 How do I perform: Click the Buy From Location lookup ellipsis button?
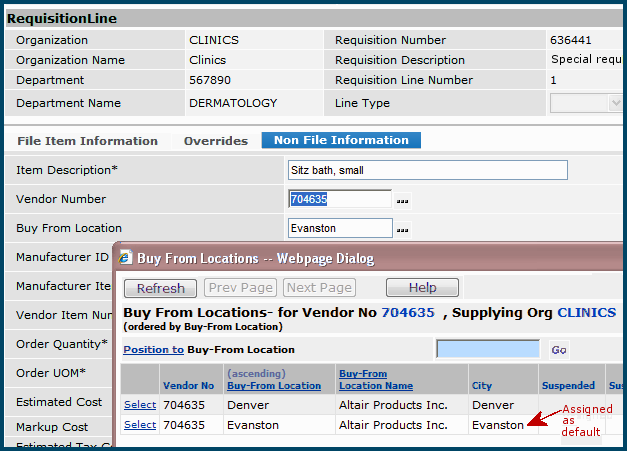pyautogui.click(x=402, y=230)
